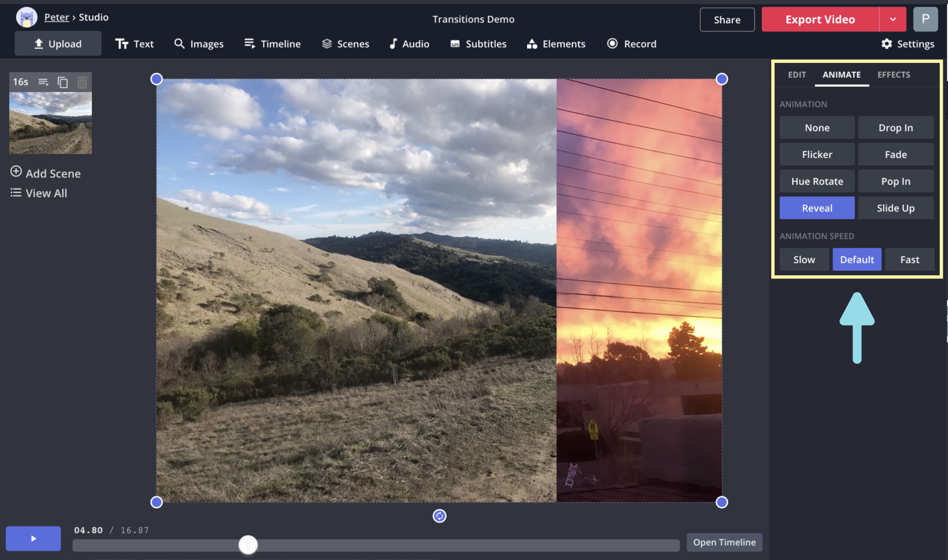This screenshot has height=560, width=948.
Task: Click the profile avatar P icon
Action: [x=925, y=20]
